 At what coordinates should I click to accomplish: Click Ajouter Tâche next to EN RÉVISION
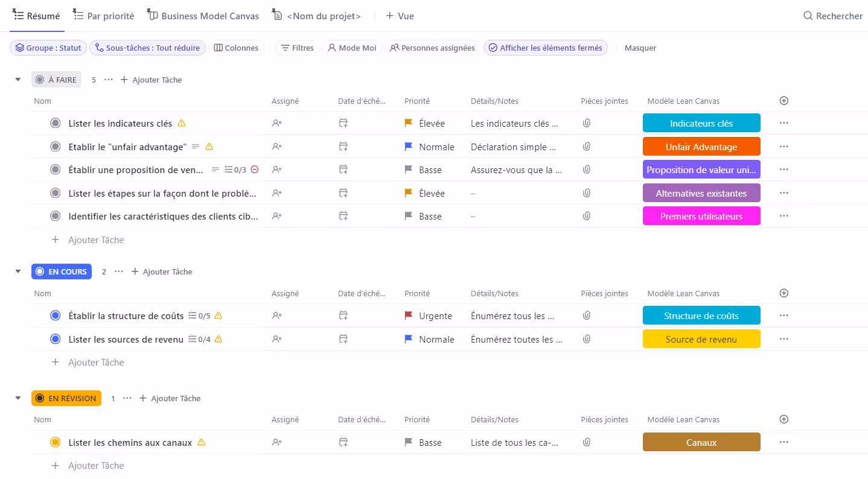click(170, 398)
